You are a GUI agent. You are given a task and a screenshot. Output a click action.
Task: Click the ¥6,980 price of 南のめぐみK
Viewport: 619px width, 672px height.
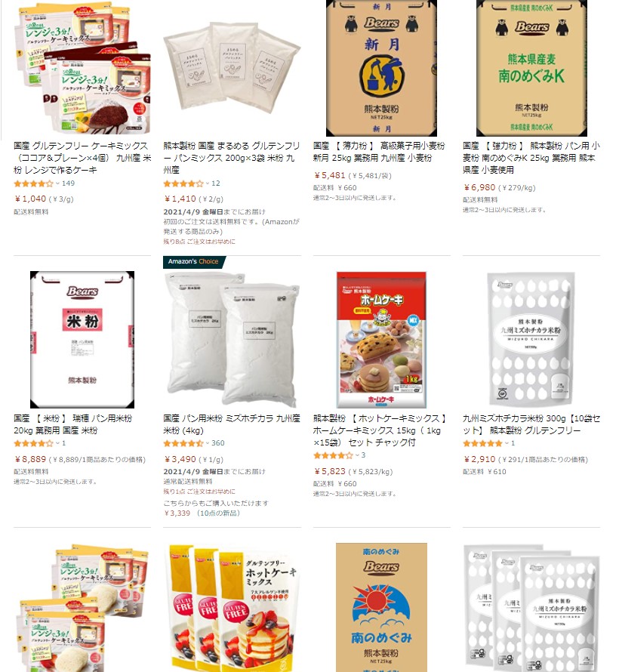point(479,187)
